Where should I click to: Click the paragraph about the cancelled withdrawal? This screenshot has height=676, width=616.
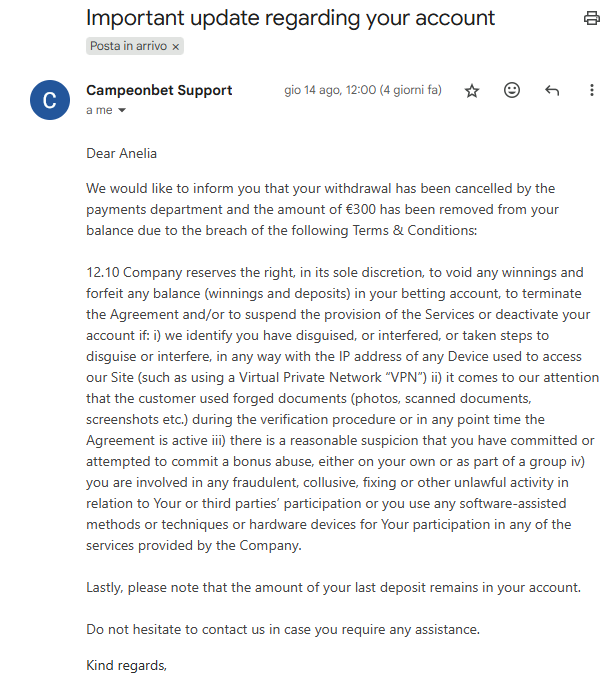320,209
